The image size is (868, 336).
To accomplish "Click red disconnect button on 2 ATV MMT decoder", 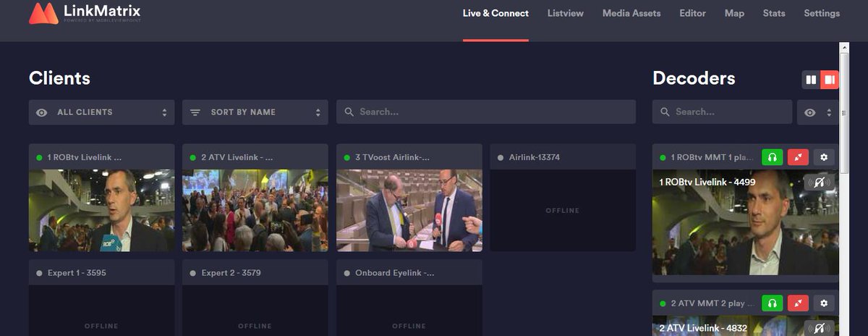I will (x=798, y=303).
